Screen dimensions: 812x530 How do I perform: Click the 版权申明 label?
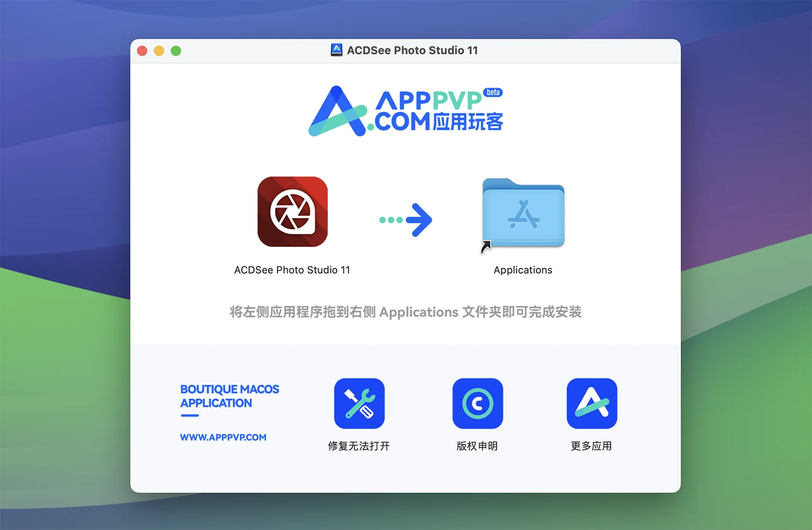(477, 446)
